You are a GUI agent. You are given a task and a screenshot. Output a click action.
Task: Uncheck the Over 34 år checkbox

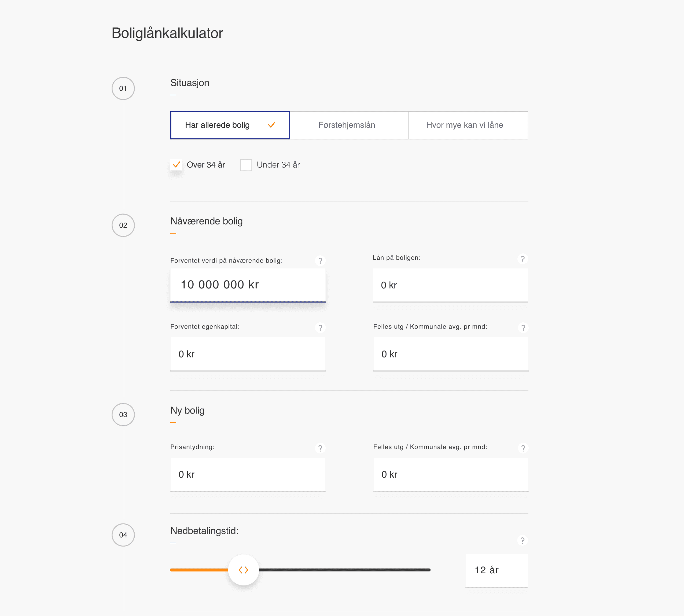click(x=176, y=165)
